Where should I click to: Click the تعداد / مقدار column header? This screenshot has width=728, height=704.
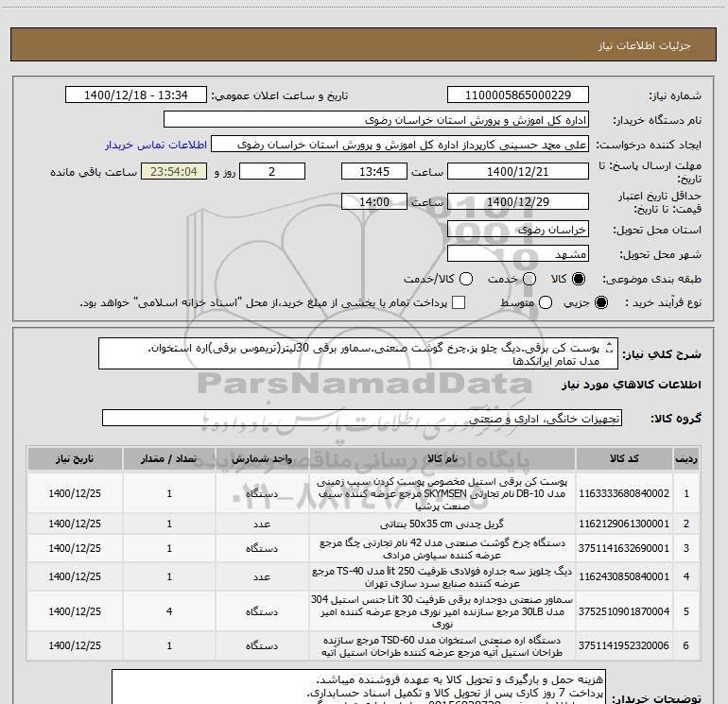[x=169, y=458]
